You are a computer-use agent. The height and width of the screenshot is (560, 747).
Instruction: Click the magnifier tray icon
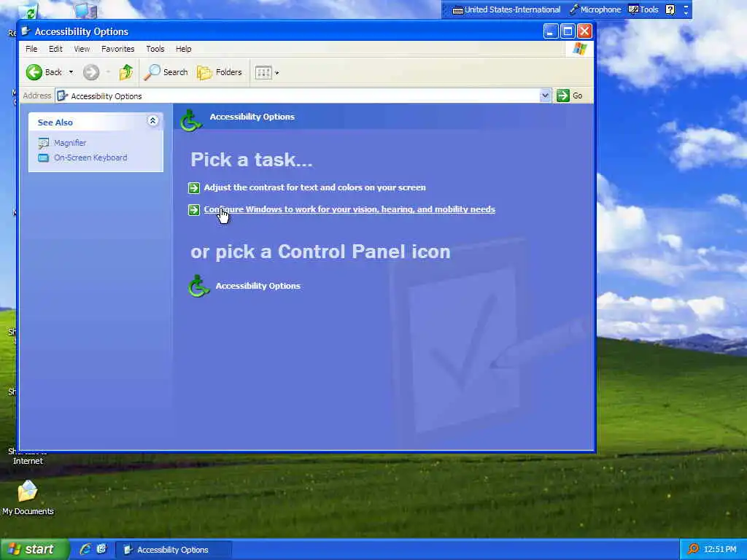pos(693,549)
